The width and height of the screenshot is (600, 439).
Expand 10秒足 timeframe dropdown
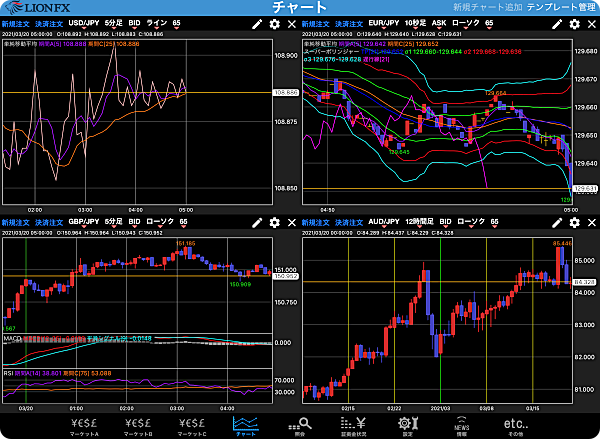(416, 24)
